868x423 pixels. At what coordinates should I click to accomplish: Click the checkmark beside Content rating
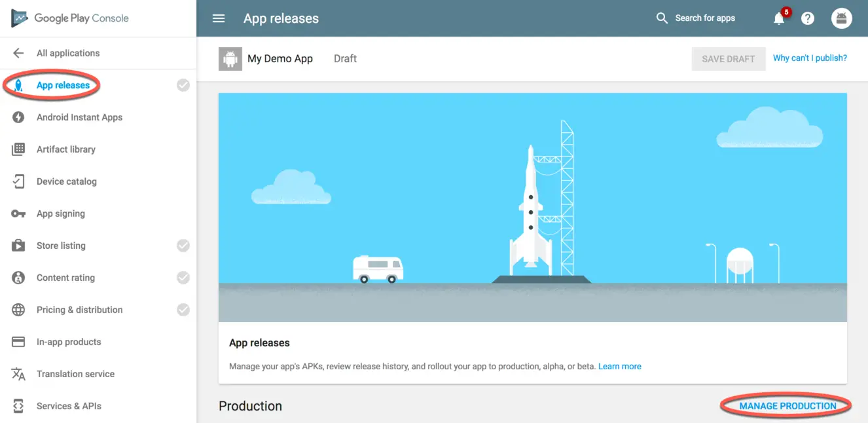pyautogui.click(x=183, y=278)
